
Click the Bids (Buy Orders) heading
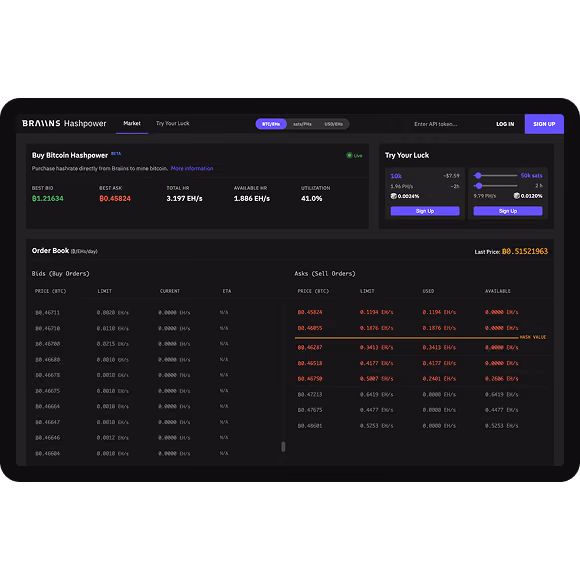pyautogui.click(x=60, y=274)
